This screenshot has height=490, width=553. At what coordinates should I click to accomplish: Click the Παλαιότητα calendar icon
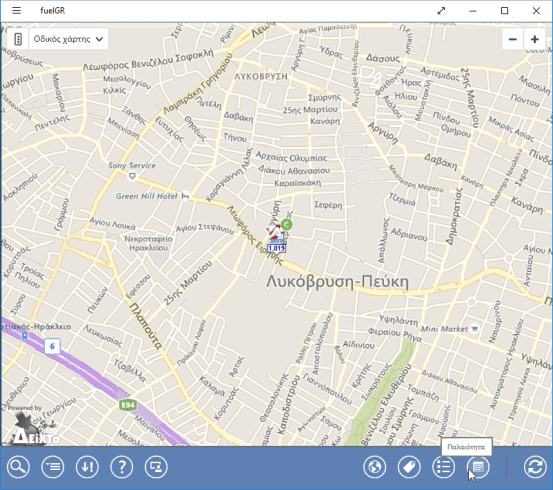(478, 467)
